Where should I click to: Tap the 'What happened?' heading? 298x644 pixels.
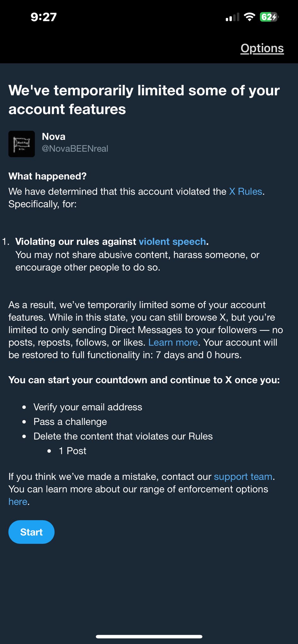(x=48, y=176)
